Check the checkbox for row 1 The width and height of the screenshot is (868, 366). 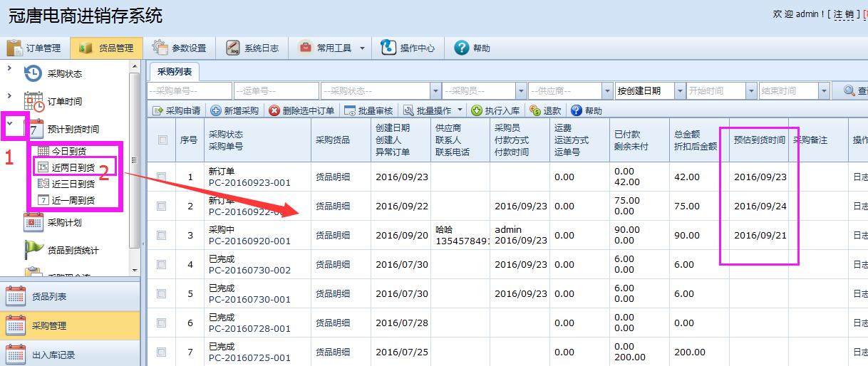coord(161,177)
